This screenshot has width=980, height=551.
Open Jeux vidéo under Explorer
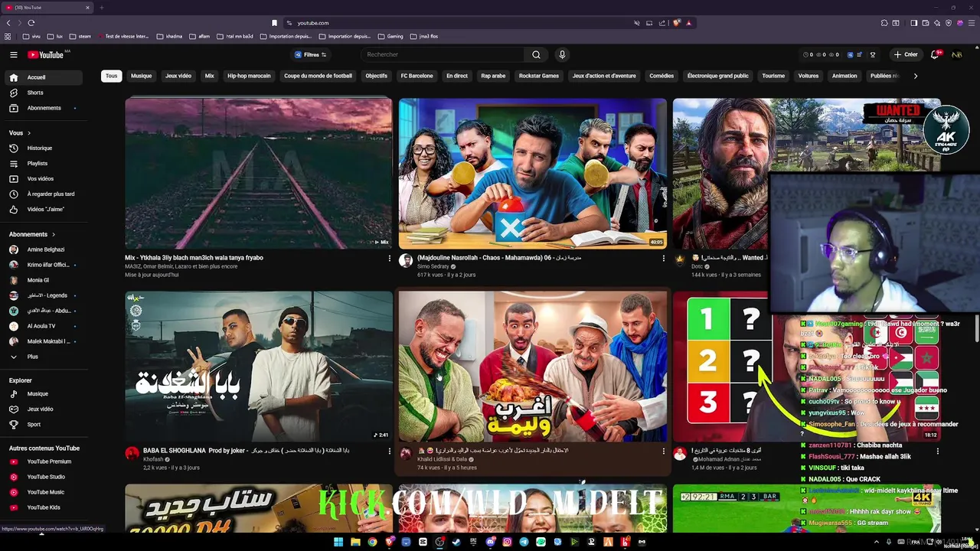click(x=42, y=409)
